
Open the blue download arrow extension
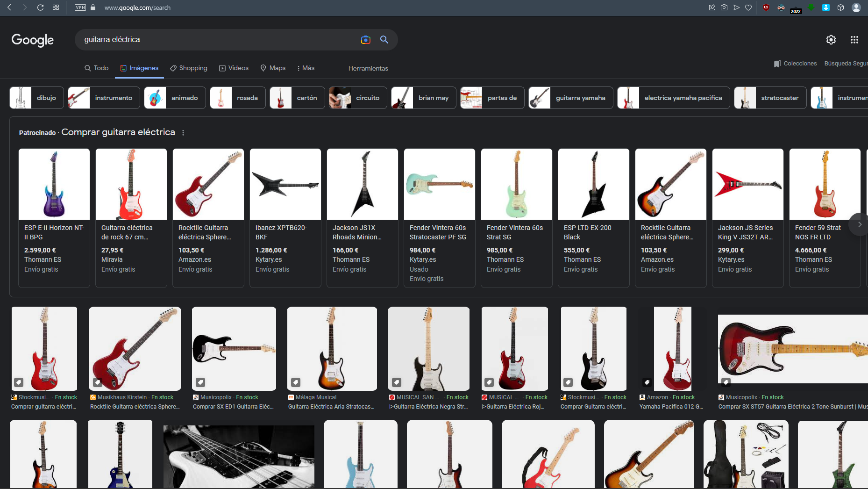(x=826, y=7)
